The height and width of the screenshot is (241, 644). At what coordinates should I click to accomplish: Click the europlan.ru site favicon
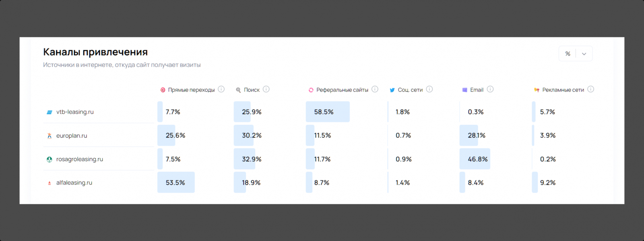[x=50, y=136]
